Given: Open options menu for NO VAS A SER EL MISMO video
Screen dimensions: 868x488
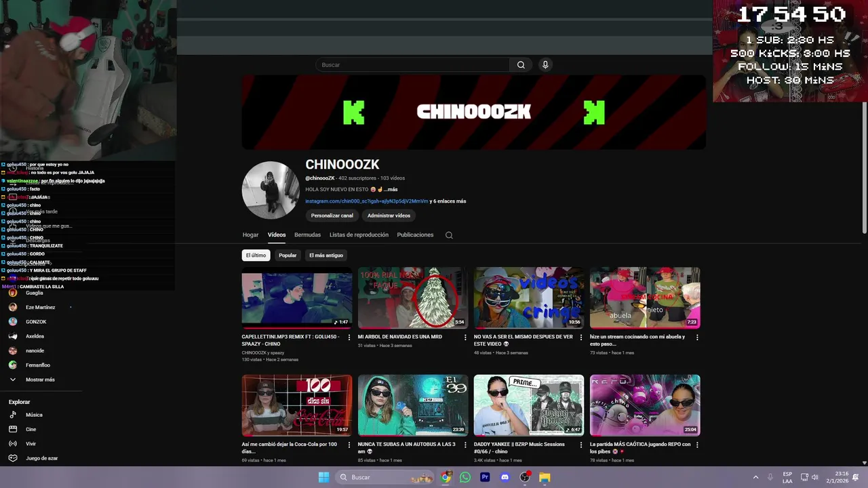Looking at the screenshot, I should [x=581, y=337].
